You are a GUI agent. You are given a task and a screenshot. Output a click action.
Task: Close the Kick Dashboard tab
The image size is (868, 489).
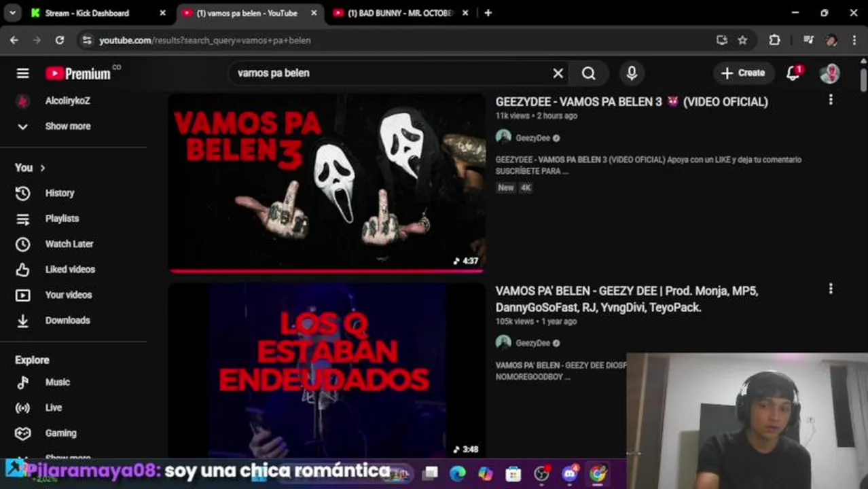(162, 13)
